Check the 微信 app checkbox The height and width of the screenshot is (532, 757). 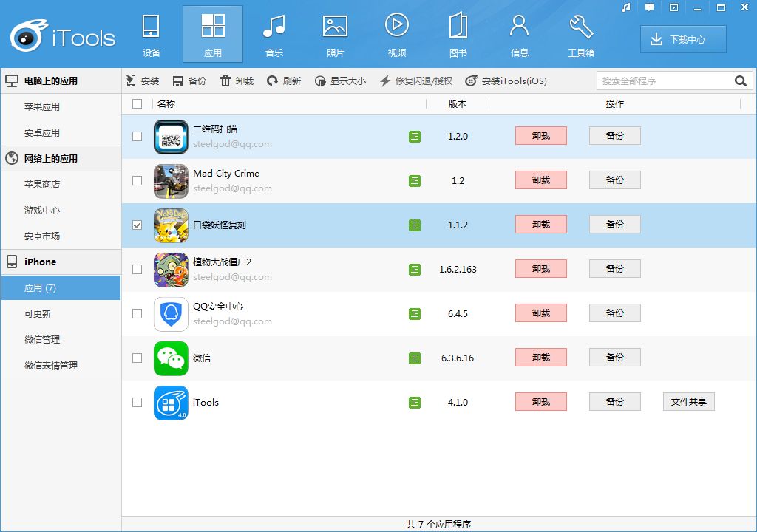[137, 358]
